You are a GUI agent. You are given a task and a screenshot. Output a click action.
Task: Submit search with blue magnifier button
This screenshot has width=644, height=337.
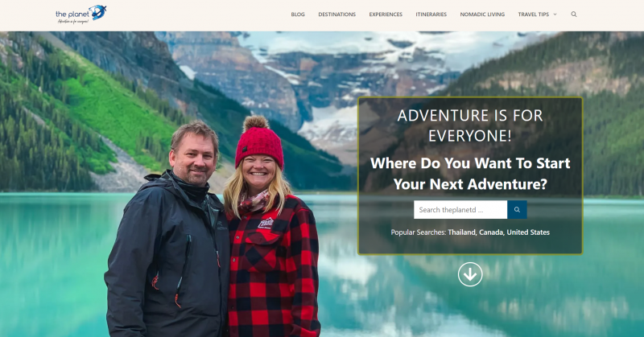pyautogui.click(x=517, y=210)
